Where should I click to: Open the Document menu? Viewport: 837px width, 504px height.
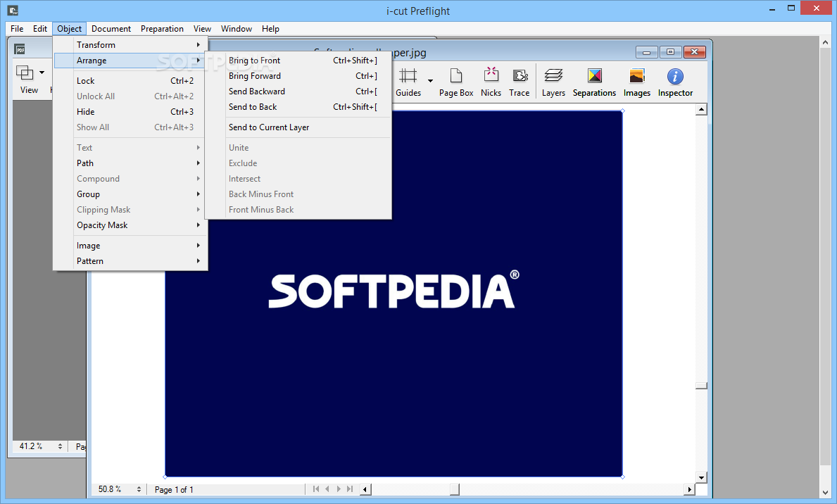coord(111,29)
